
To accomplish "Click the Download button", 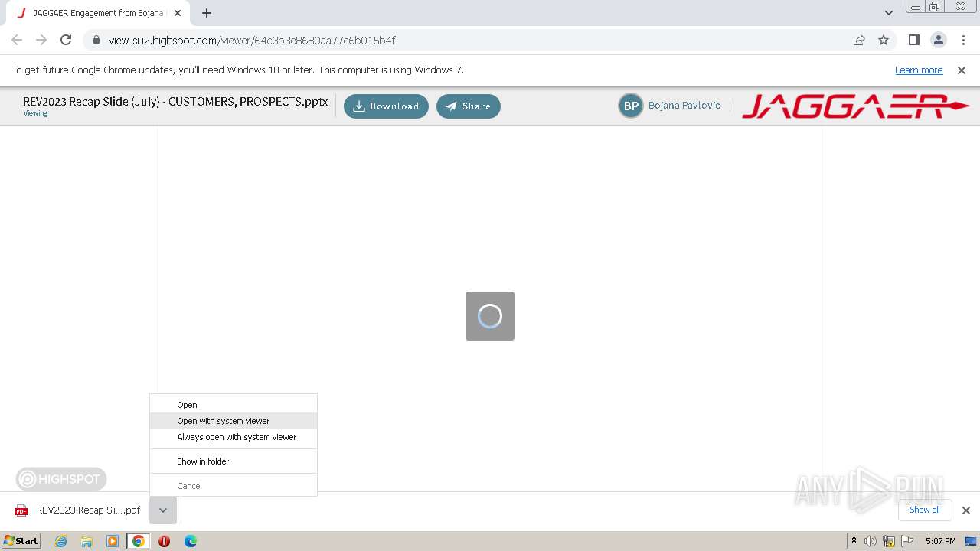I will 386,106.
